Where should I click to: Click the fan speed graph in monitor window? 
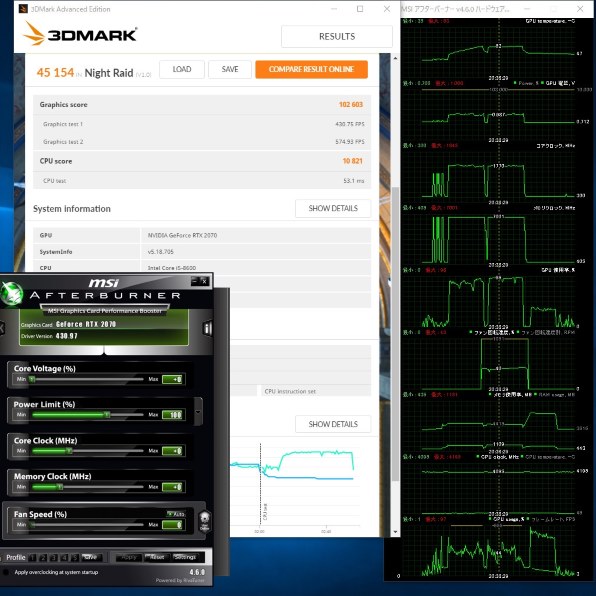coord(498,363)
